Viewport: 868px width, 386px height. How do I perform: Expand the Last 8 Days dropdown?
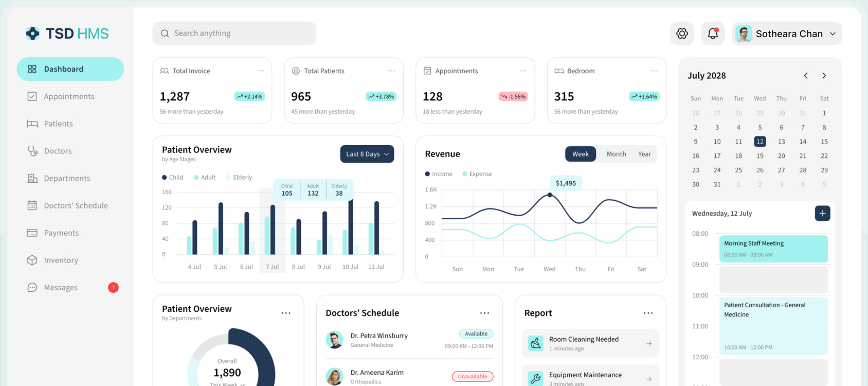(x=367, y=154)
